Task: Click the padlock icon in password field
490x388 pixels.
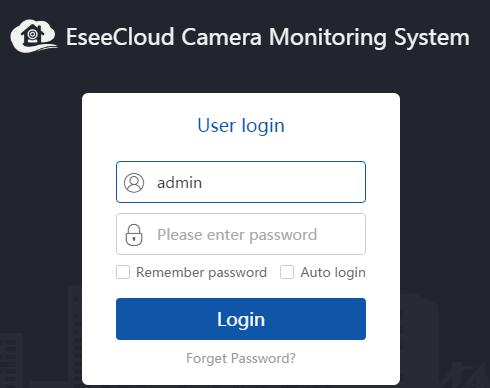Action: (x=134, y=235)
